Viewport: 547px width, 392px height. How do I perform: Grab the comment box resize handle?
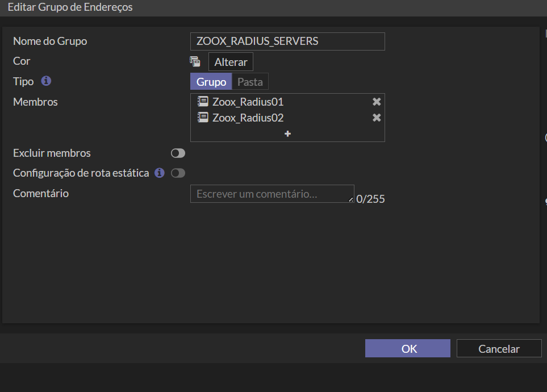[350, 199]
